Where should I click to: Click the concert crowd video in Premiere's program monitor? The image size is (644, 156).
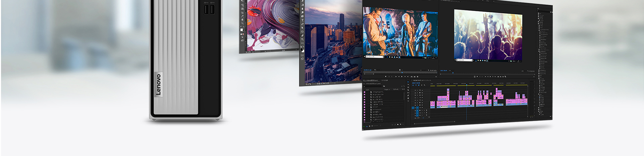click(x=488, y=35)
